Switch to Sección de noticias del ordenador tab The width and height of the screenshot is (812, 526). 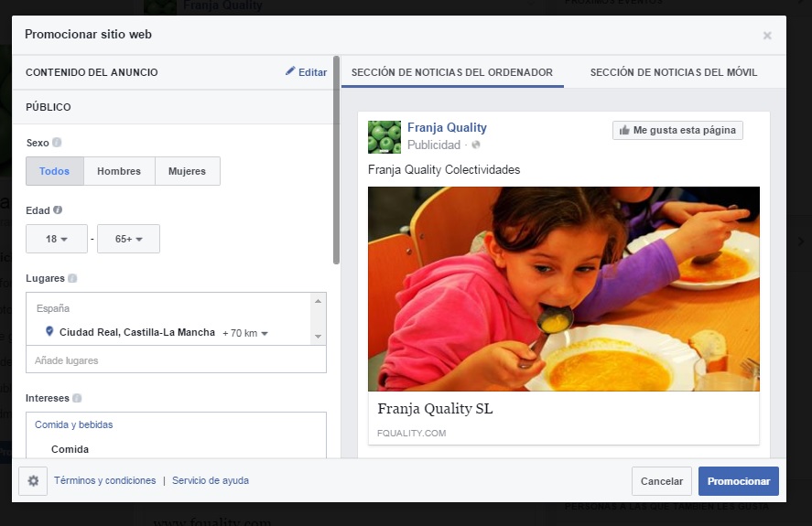pos(452,72)
